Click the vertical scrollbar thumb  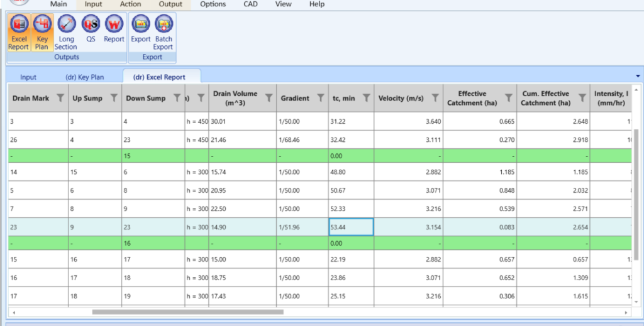pos(636,195)
